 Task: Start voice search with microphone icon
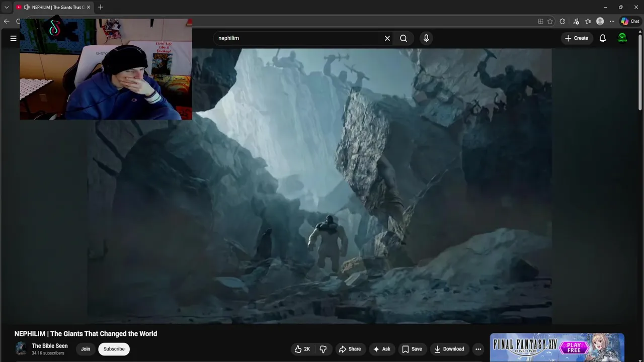[x=426, y=38]
